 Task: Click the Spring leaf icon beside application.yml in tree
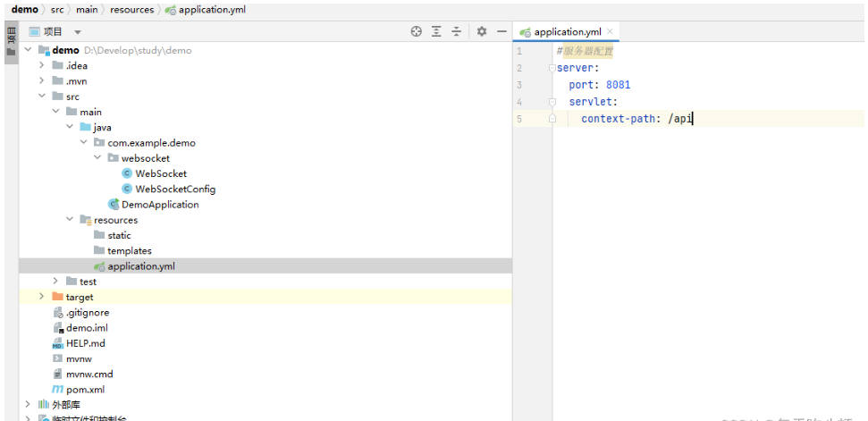99,266
